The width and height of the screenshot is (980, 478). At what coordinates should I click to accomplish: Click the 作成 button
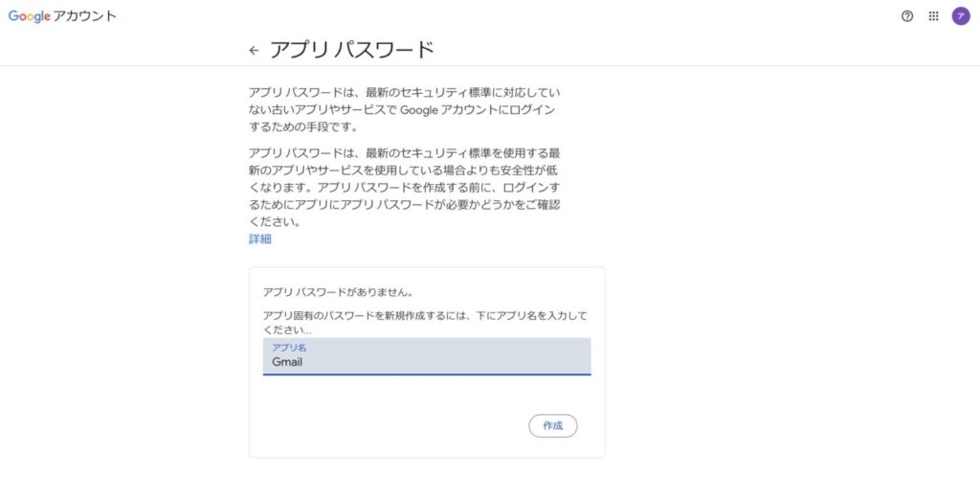point(552,425)
